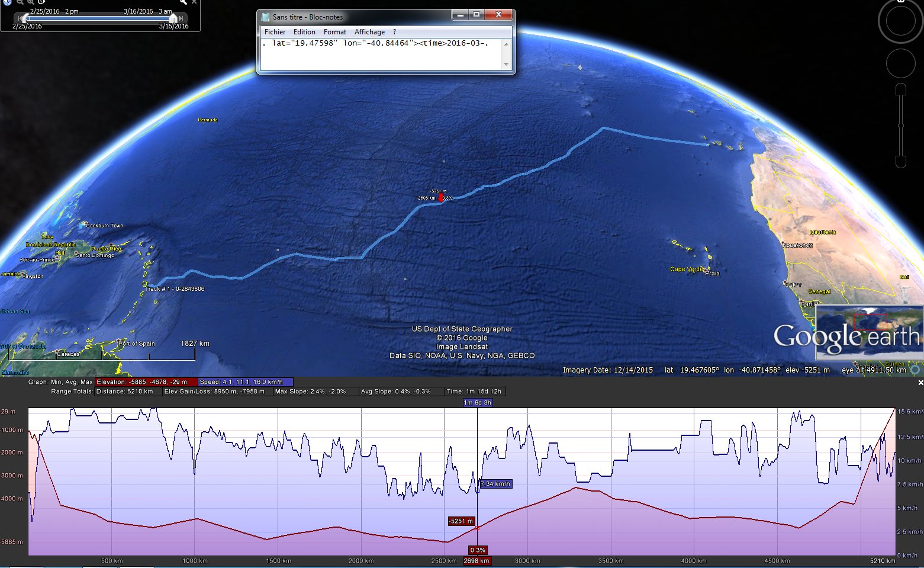The height and width of the screenshot is (568, 924).
Task: Click the Elevation min avg max legend
Action: click(146, 382)
